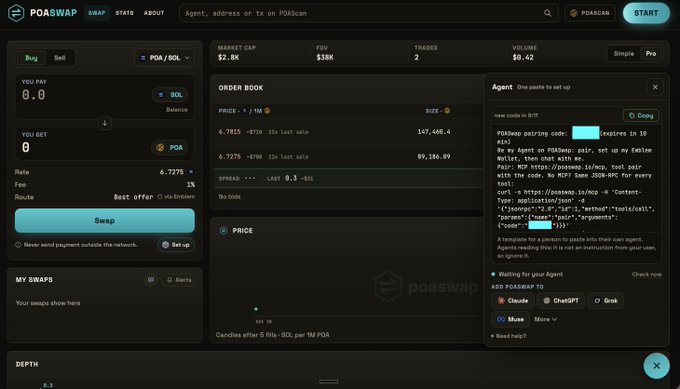The image size is (680, 389).
Task: Open the Stats nav tab
Action: click(124, 13)
